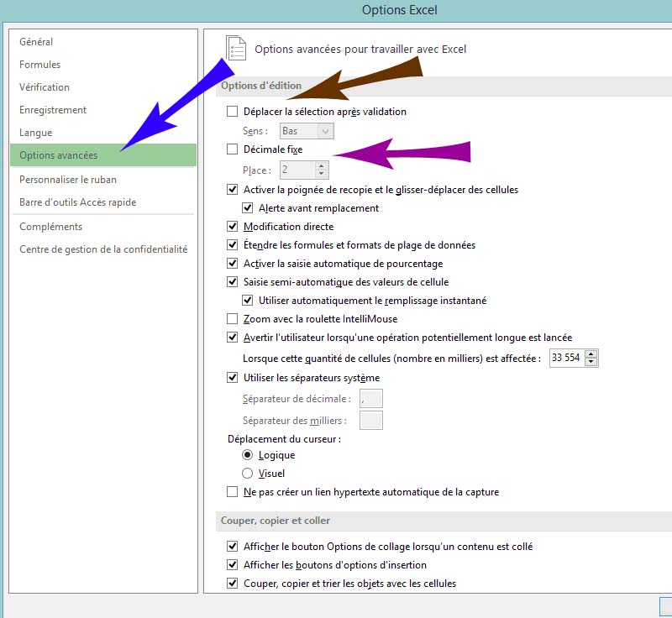Click the Séparateur de décimale field

(371, 399)
